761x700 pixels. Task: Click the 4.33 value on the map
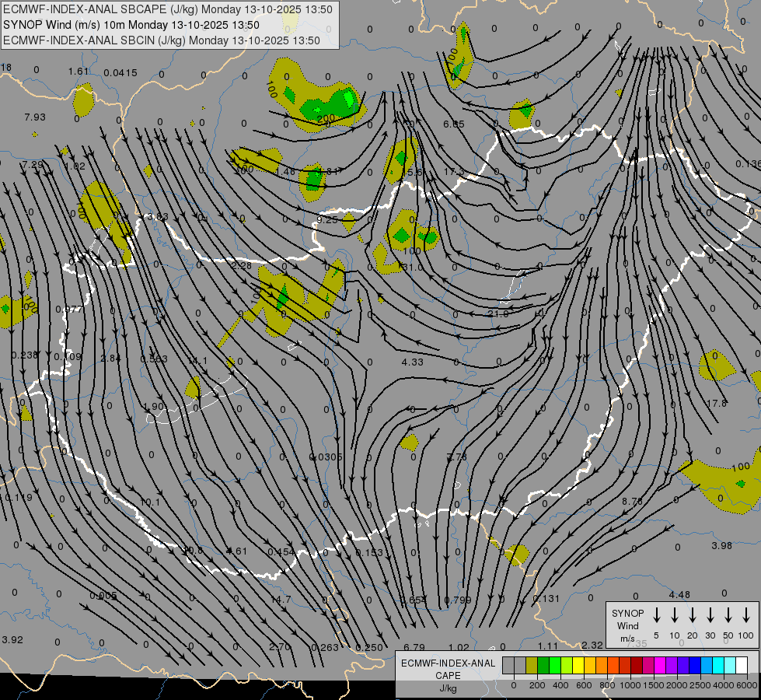pos(412,362)
